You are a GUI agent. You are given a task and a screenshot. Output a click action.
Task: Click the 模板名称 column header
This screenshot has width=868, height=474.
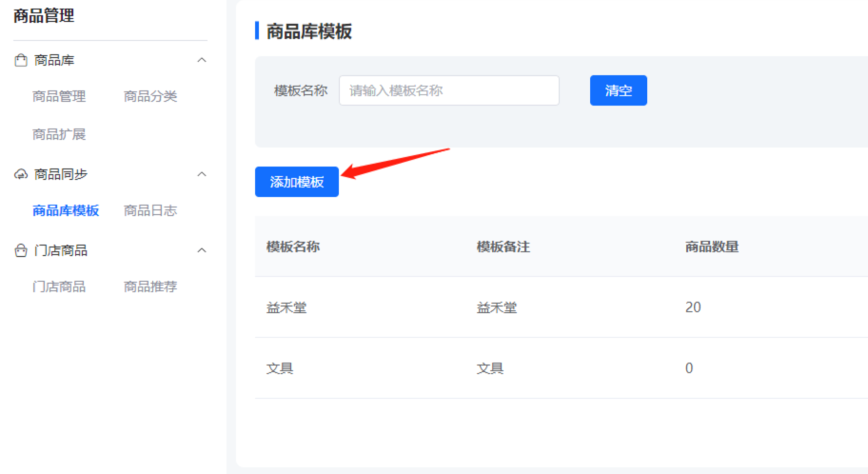[x=293, y=247]
